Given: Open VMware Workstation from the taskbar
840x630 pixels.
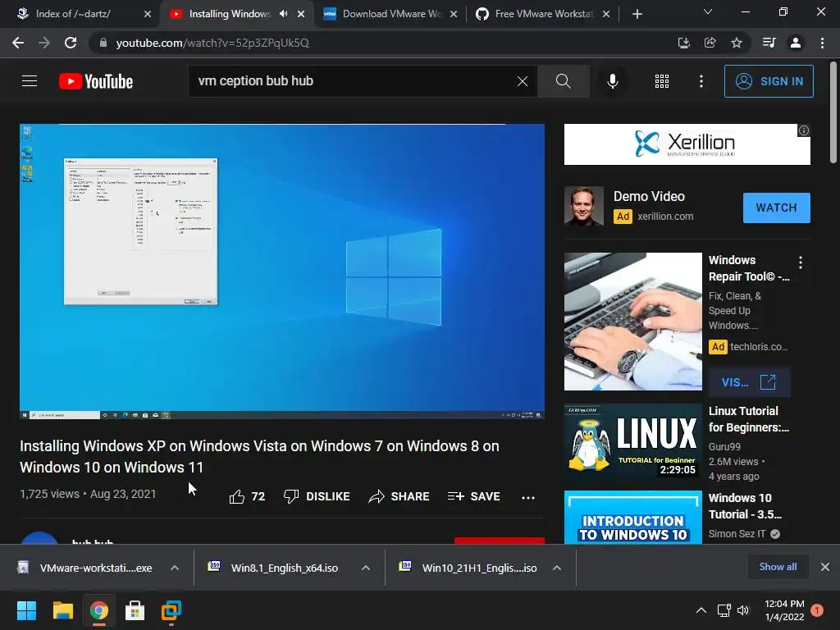Looking at the screenshot, I should click(x=171, y=610).
